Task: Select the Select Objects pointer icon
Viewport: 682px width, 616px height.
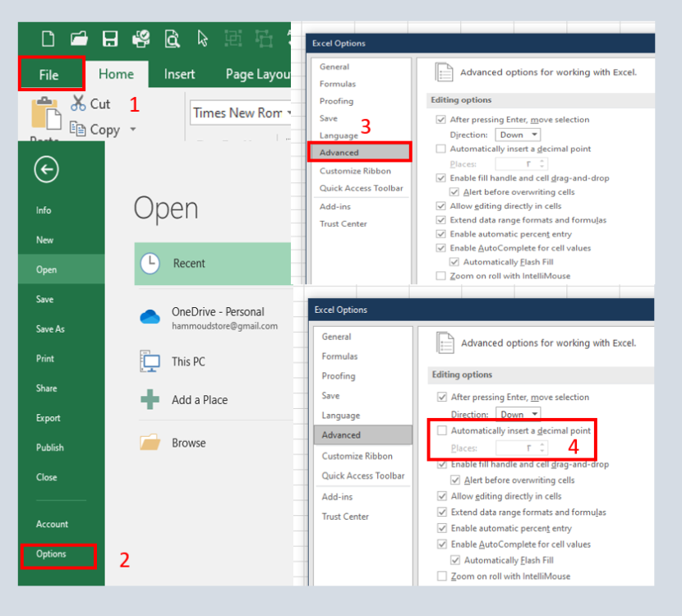Action: [x=202, y=39]
